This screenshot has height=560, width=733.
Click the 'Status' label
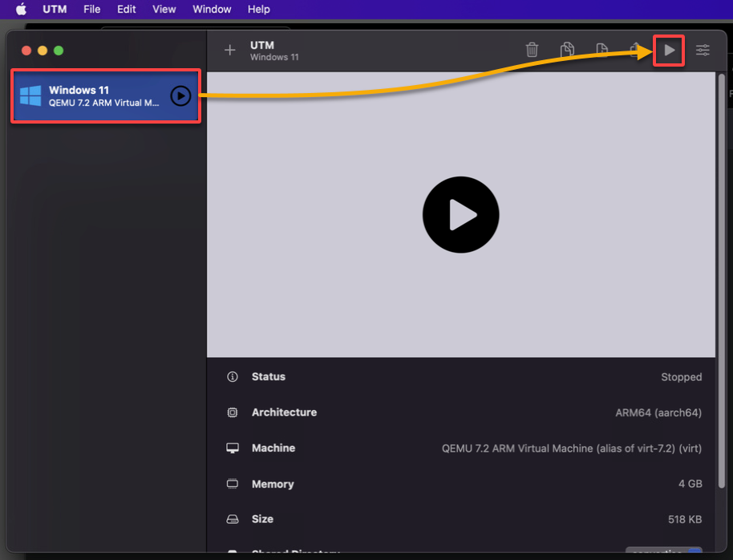point(269,376)
